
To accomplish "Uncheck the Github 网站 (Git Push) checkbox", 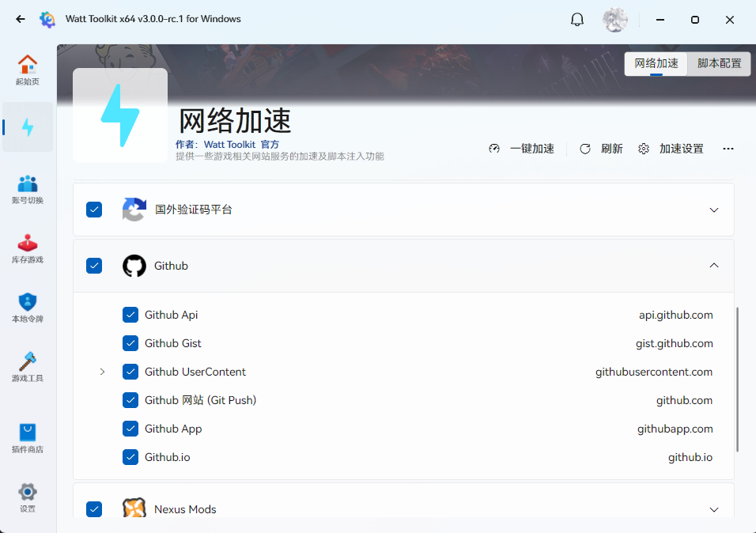I will pyautogui.click(x=130, y=400).
